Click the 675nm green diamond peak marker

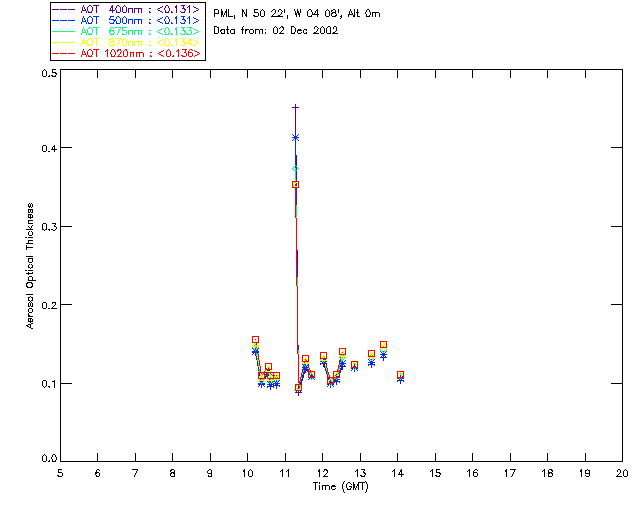coord(296,169)
